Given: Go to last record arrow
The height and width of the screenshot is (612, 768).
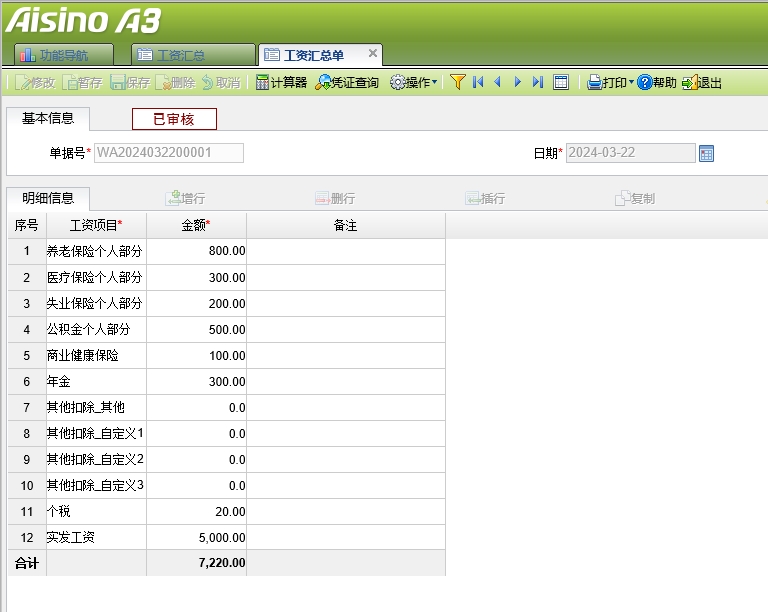Looking at the screenshot, I should click(538, 82).
